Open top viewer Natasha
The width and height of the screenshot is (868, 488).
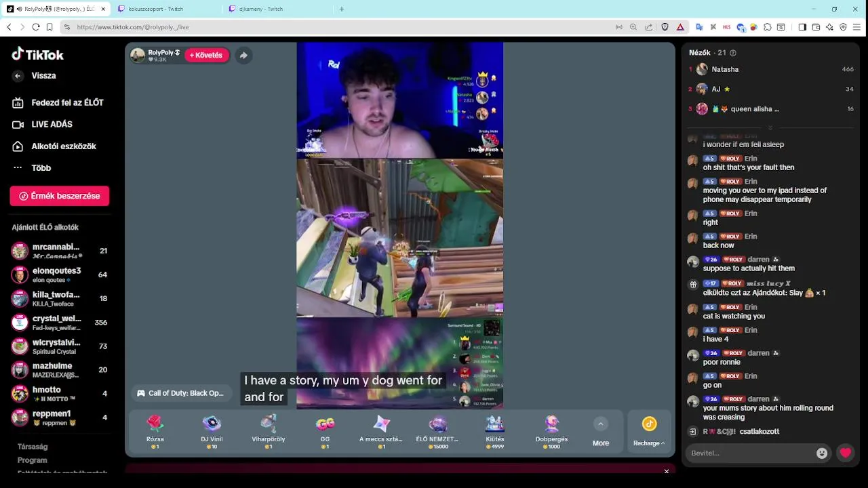770,69
